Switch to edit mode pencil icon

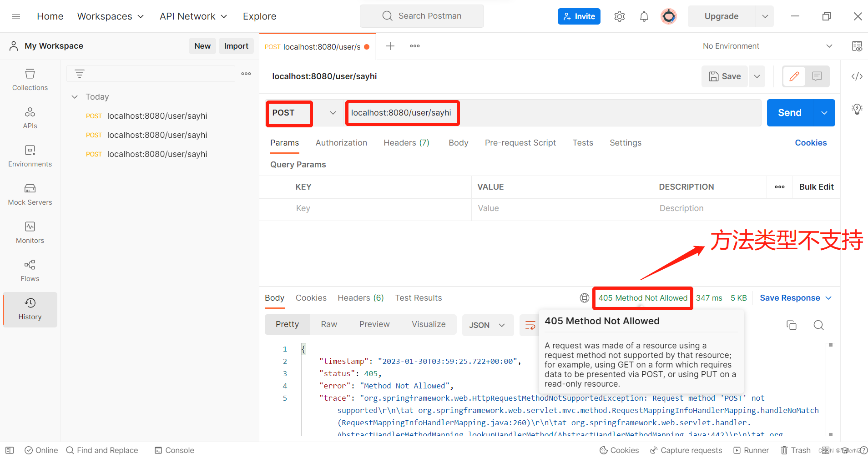point(794,76)
